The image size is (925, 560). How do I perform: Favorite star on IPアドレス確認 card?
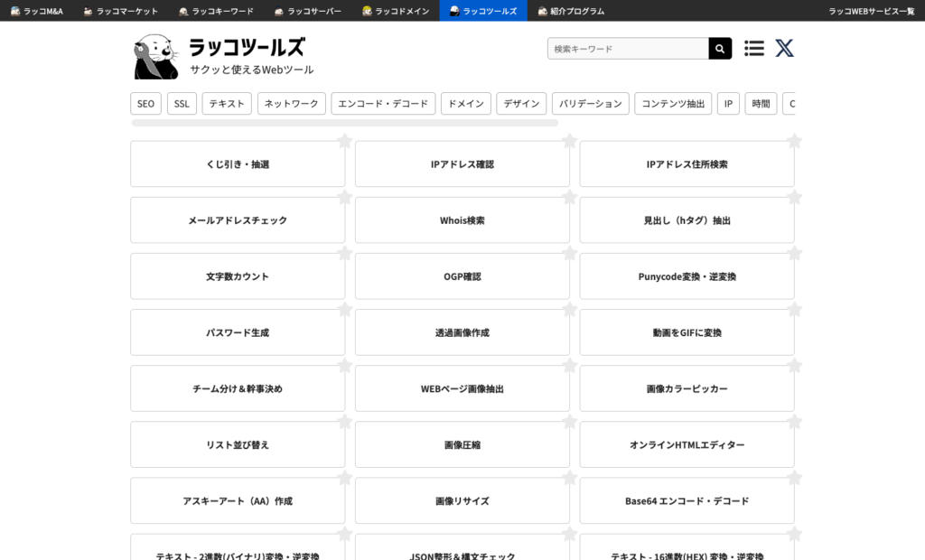(x=569, y=141)
